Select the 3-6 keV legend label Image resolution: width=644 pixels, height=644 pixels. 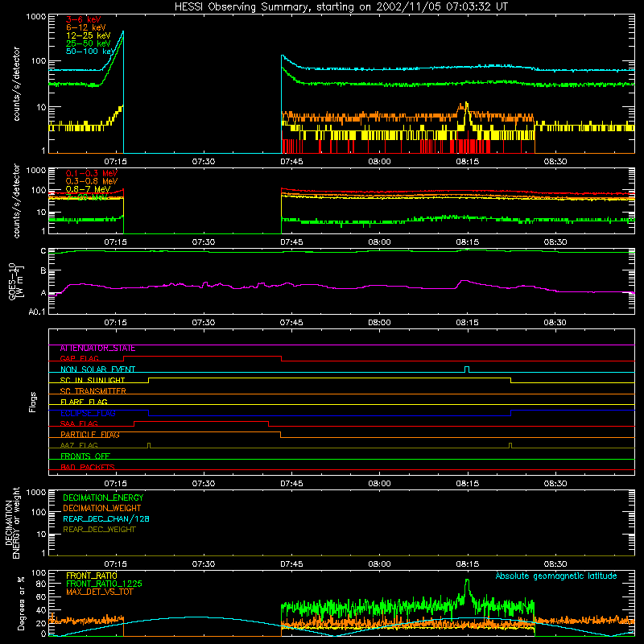[83, 19]
